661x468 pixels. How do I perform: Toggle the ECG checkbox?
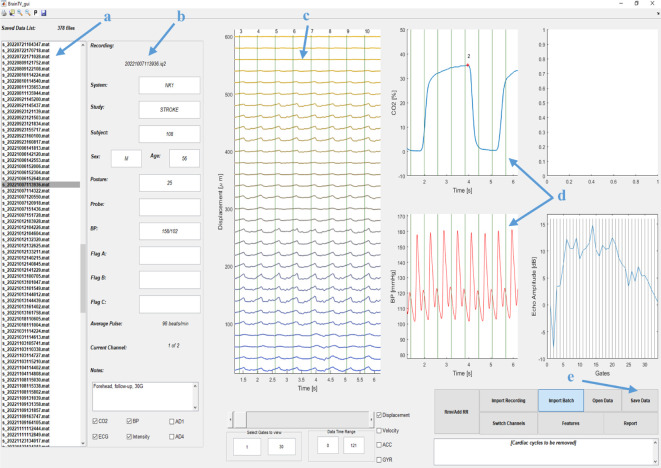click(95, 437)
